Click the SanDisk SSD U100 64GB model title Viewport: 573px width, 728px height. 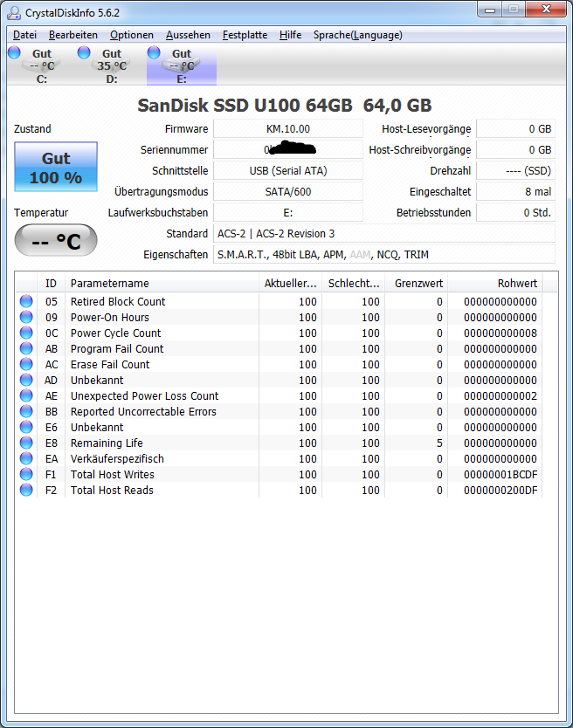[285, 106]
